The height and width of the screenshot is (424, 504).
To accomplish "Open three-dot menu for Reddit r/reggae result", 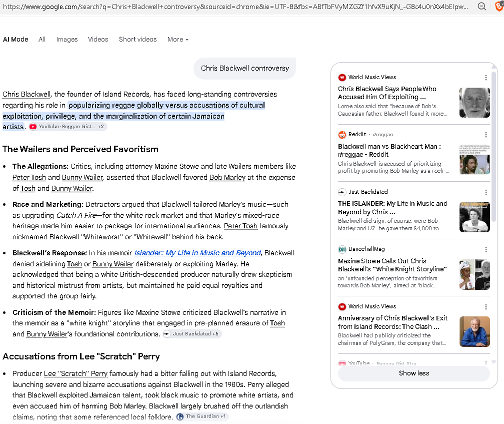I will [485, 135].
